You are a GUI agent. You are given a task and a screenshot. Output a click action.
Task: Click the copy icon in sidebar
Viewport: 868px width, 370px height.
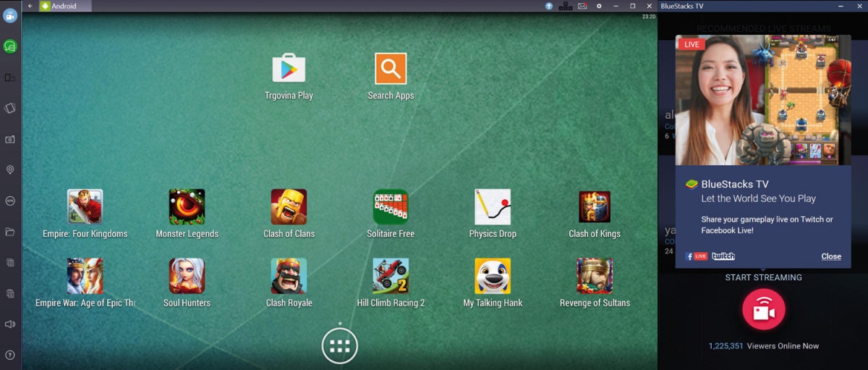point(10,263)
